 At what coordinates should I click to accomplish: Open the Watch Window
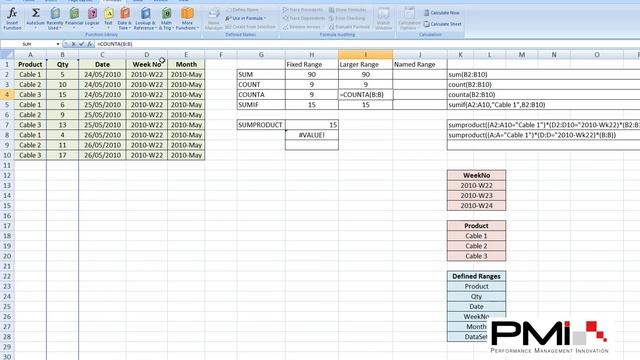pyautogui.click(x=383, y=19)
